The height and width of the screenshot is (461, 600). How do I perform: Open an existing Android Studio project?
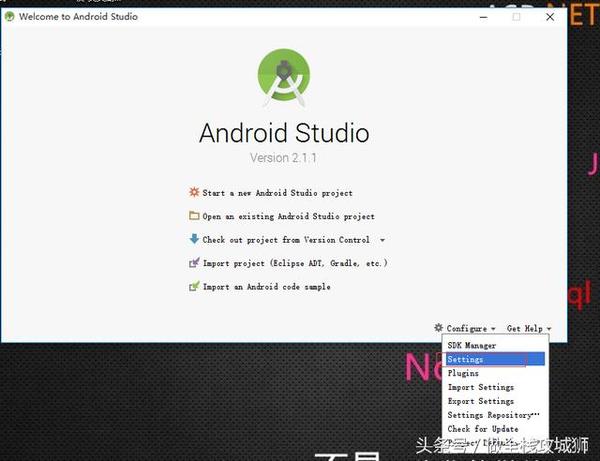[x=289, y=216]
